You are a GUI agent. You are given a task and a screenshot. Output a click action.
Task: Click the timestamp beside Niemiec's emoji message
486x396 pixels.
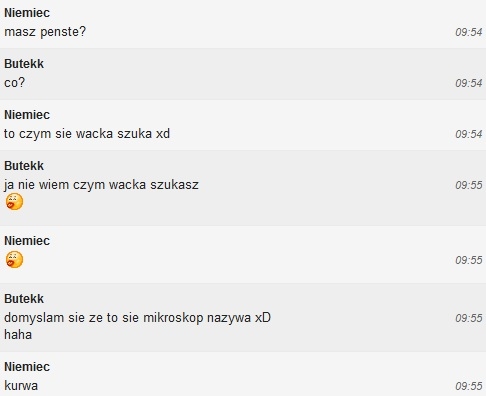click(469, 260)
